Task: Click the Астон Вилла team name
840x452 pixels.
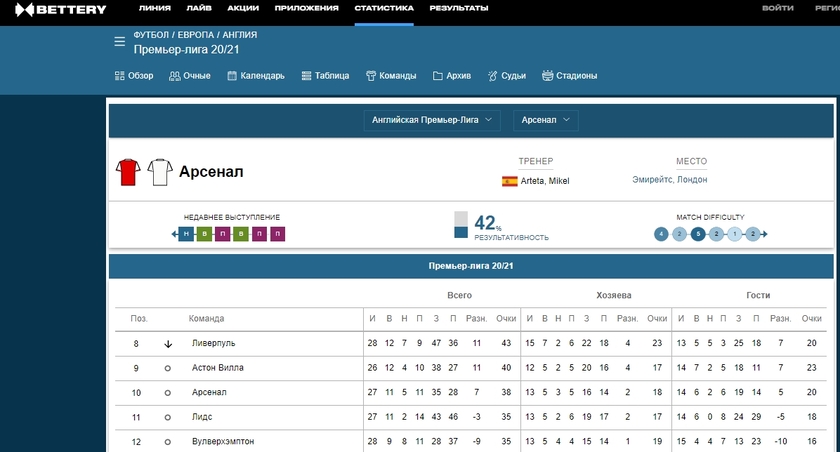Action: [x=218, y=368]
